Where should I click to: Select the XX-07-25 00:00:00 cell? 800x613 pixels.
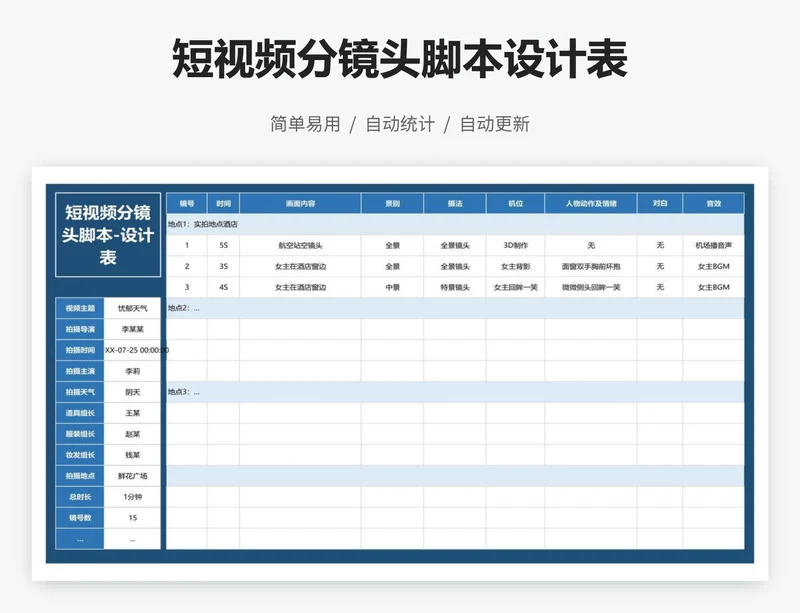[x=134, y=350]
